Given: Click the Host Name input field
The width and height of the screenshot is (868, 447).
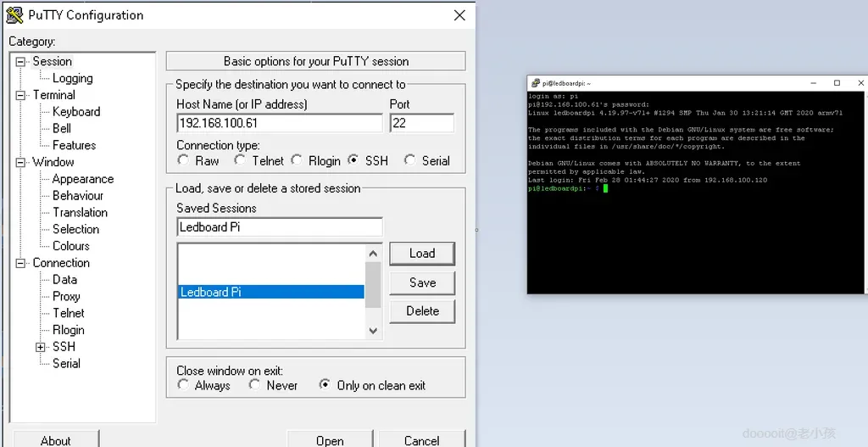Looking at the screenshot, I should point(280,123).
